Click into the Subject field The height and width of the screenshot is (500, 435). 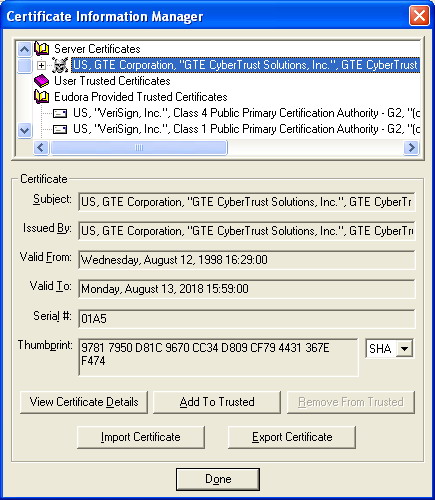pos(247,202)
